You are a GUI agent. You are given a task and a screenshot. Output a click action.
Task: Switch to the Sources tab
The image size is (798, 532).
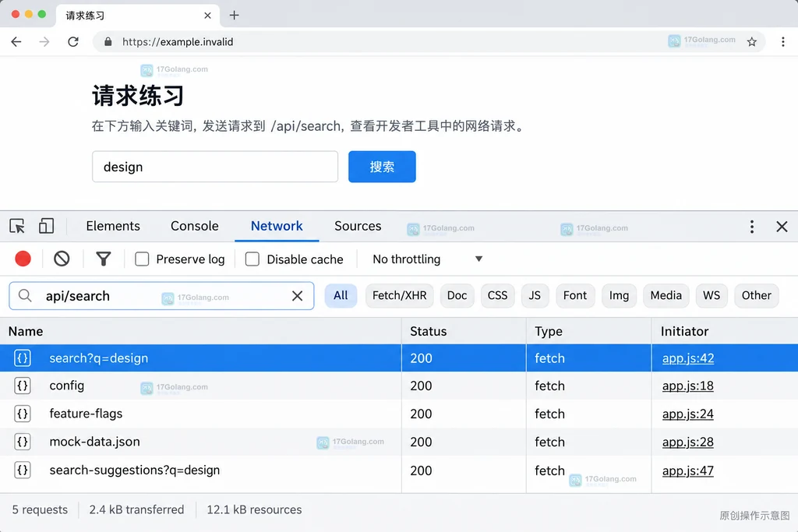click(x=358, y=226)
